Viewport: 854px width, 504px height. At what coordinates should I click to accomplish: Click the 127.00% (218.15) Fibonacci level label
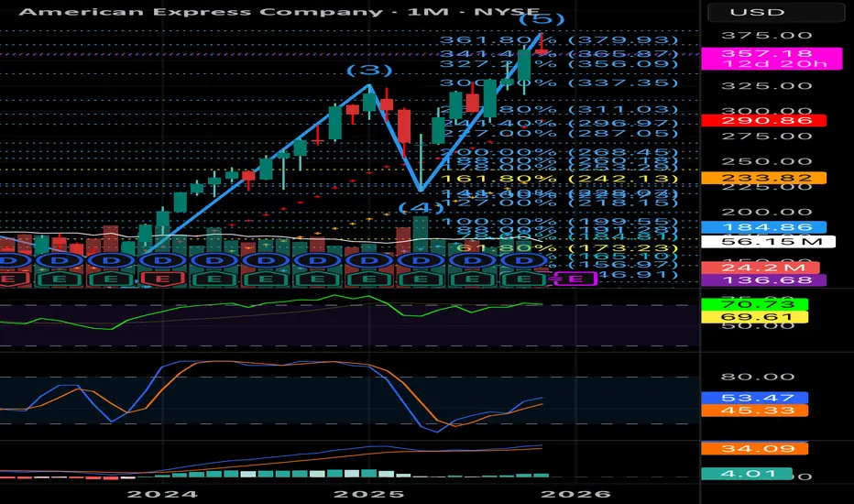coord(559,203)
